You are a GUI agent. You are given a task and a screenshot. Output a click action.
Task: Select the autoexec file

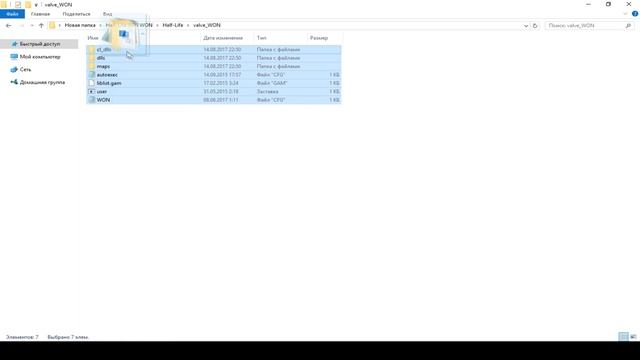pos(213,75)
